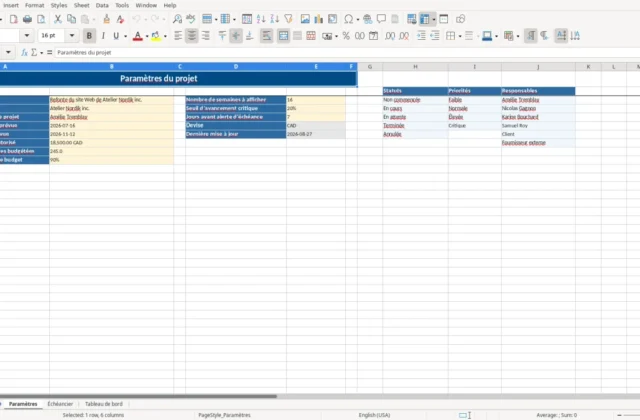Viewport: 640px width, 420px height.
Task: Open the font name dropdown arrow
Action: (27, 36)
